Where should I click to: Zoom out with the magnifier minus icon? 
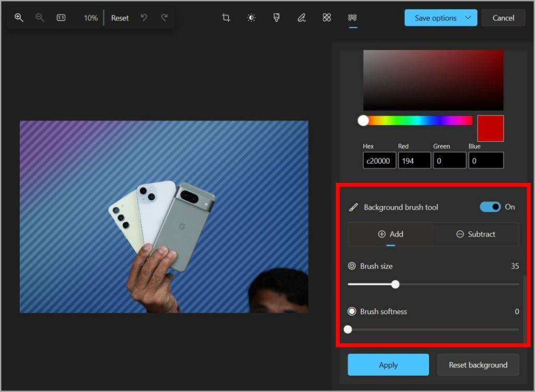pyautogui.click(x=40, y=18)
